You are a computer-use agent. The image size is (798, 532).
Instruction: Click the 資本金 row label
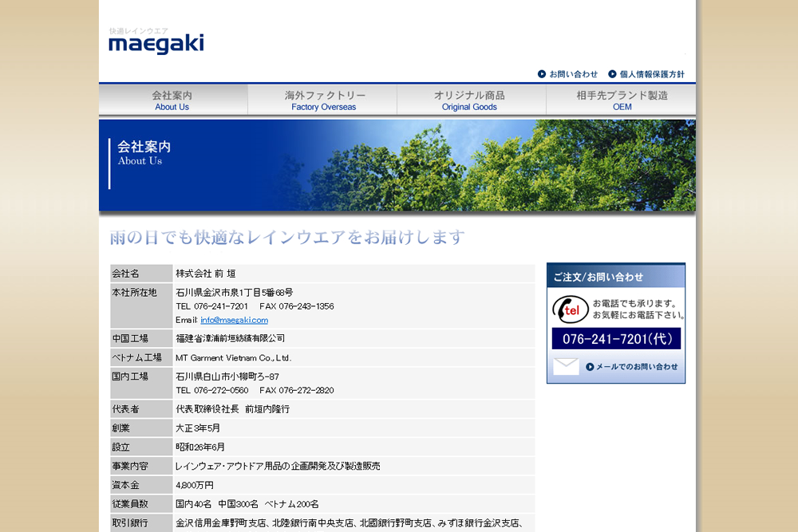pos(125,485)
